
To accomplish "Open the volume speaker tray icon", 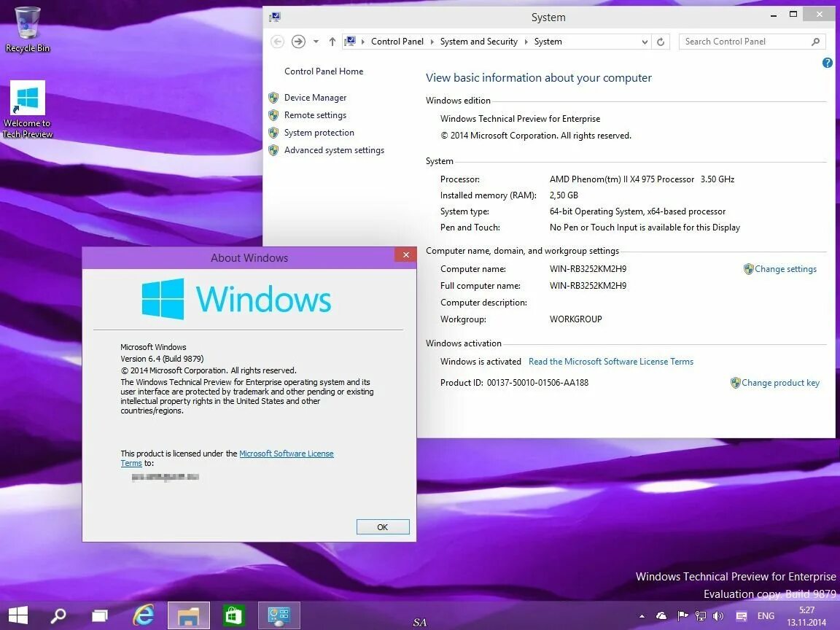I will point(717,616).
